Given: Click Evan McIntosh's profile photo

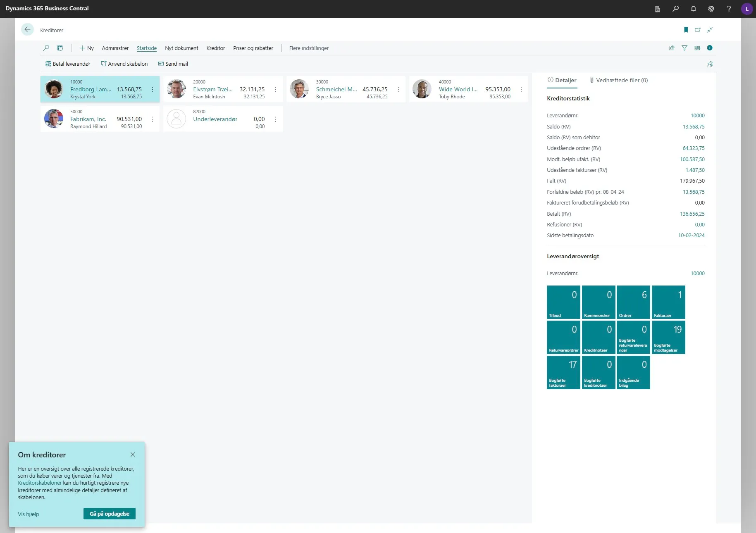Looking at the screenshot, I should point(176,89).
